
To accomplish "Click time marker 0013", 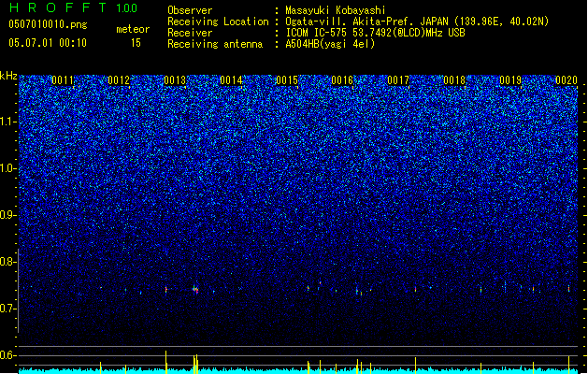I will 175,80.
